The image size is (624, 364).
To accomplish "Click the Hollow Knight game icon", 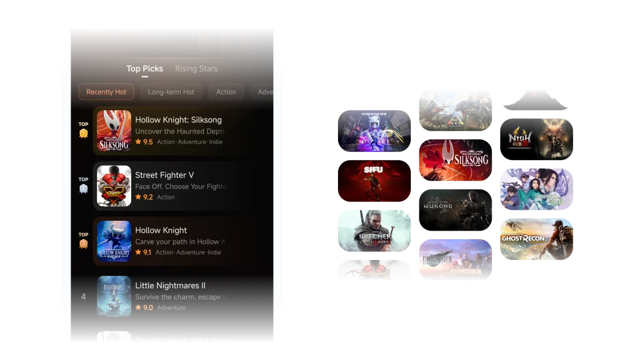I will [114, 241].
